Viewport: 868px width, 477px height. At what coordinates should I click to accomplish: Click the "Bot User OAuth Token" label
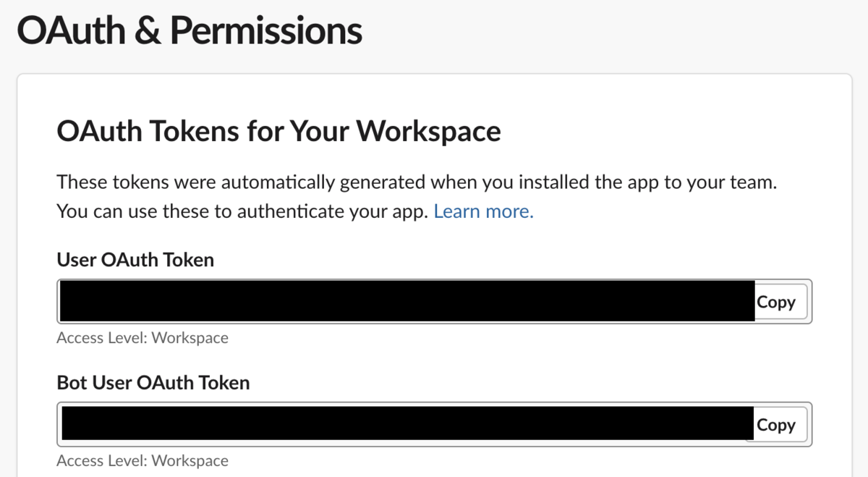coord(153,382)
